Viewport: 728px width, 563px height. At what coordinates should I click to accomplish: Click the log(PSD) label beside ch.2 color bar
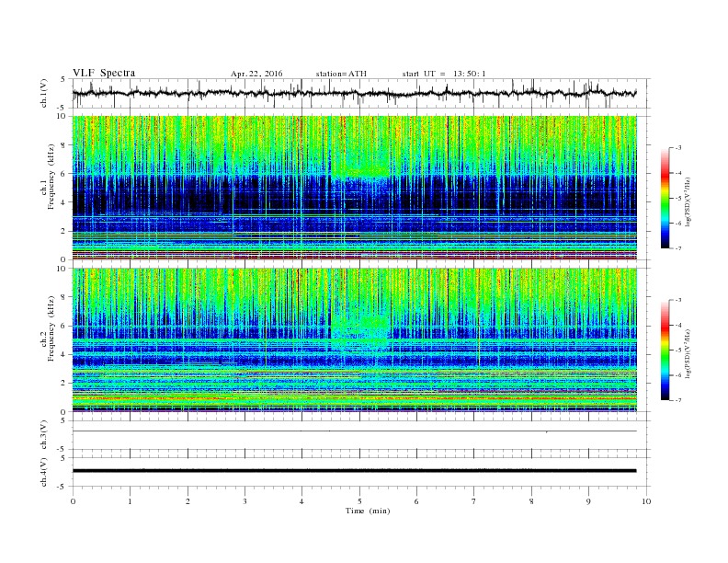click(x=688, y=353)
